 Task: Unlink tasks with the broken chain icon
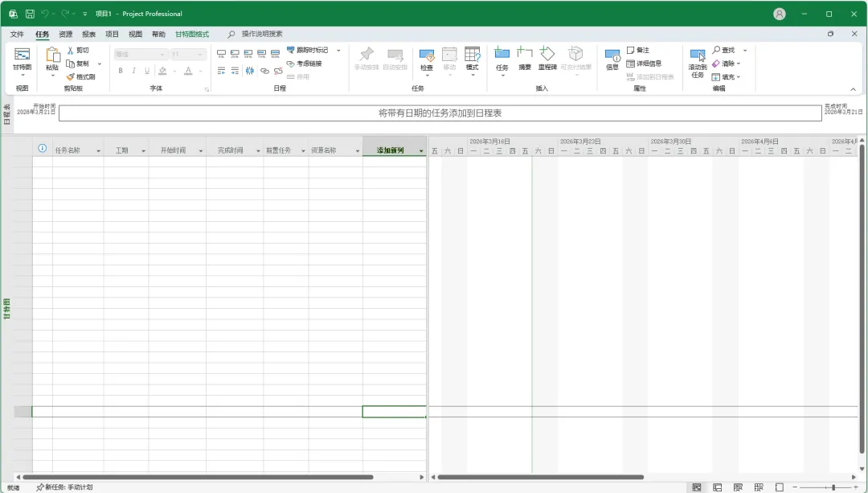(278, 70)
